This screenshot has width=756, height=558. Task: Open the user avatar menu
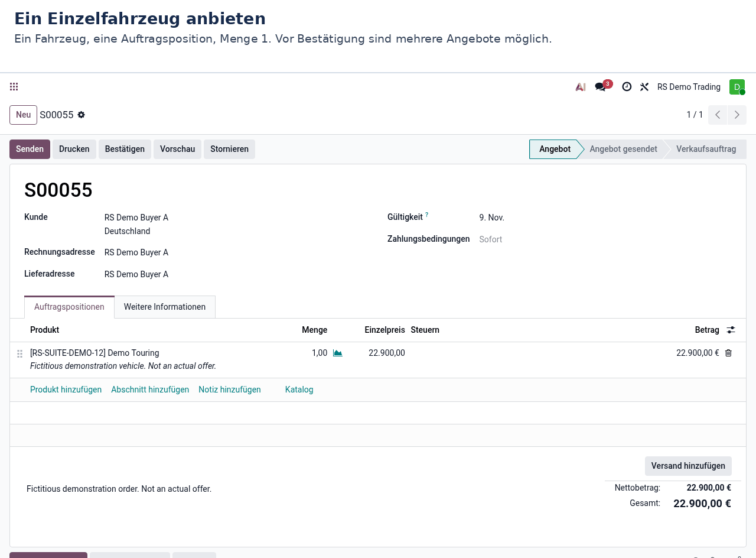click(737, 87)
